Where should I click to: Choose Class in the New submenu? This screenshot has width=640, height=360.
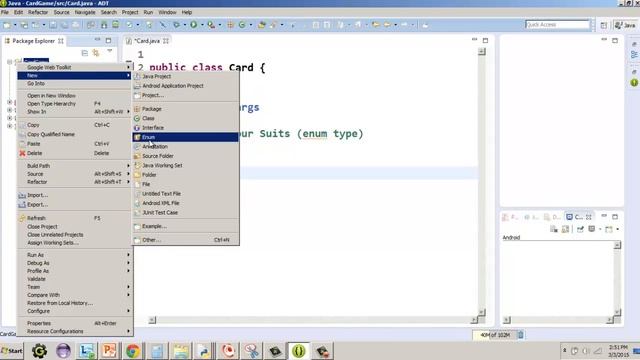[x=185, y=118]
